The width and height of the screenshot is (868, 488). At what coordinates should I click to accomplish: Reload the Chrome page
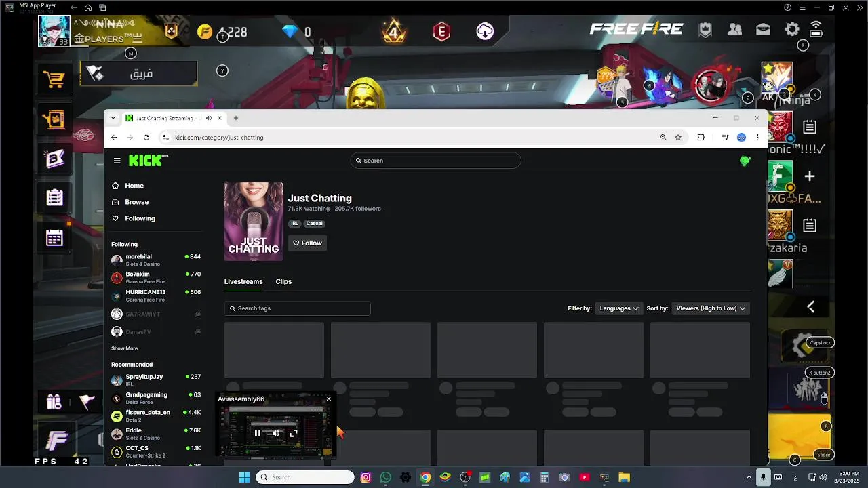146,137
